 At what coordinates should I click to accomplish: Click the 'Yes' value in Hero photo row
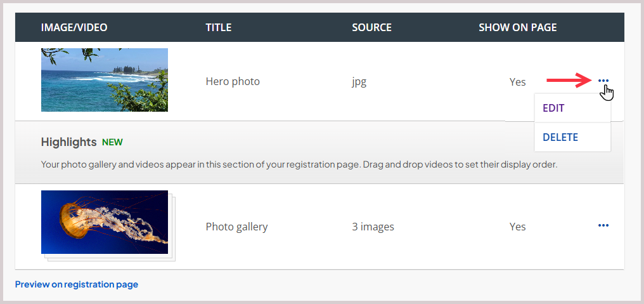[517, 82]
